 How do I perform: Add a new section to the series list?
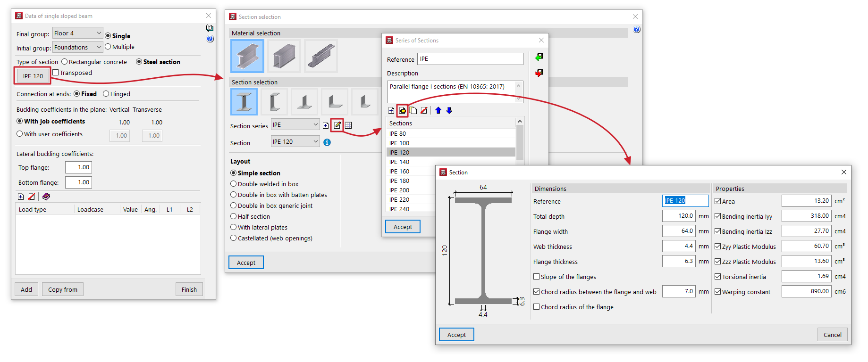click(391, 110)
